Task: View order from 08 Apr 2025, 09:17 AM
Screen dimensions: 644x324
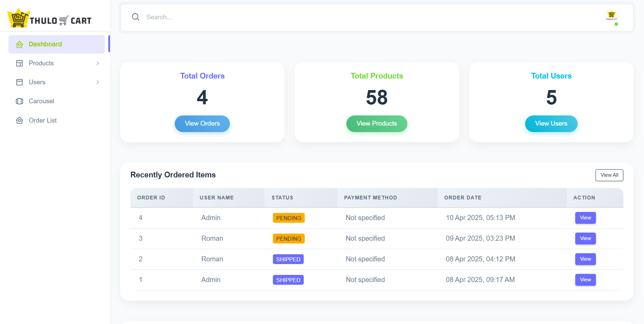Action: [585, 280]
